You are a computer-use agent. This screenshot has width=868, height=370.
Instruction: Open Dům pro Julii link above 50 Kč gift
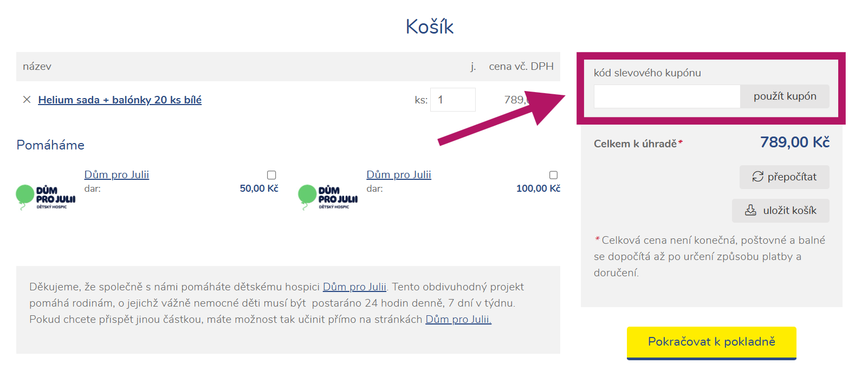pyautogui.click(x=116, y=174)
